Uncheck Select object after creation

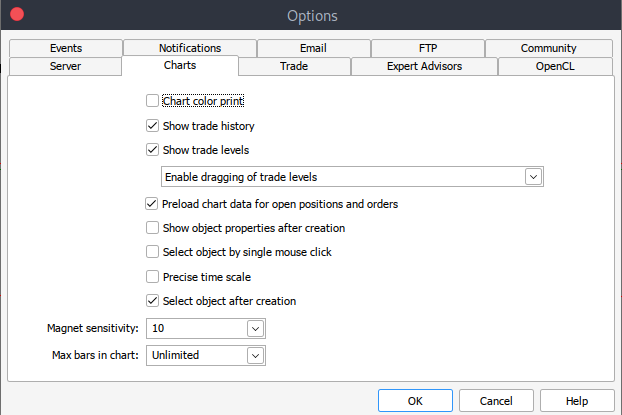point(152,301)
